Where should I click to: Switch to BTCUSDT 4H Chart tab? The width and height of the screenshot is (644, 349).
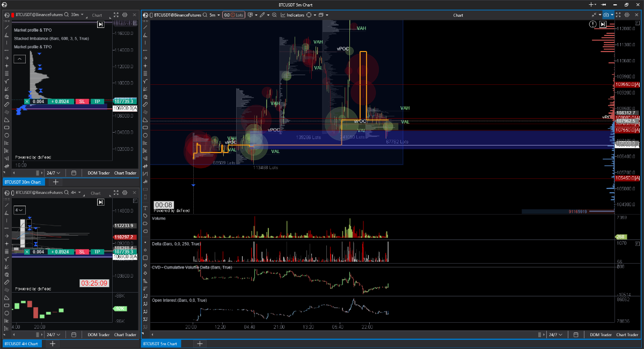point(22,344)
